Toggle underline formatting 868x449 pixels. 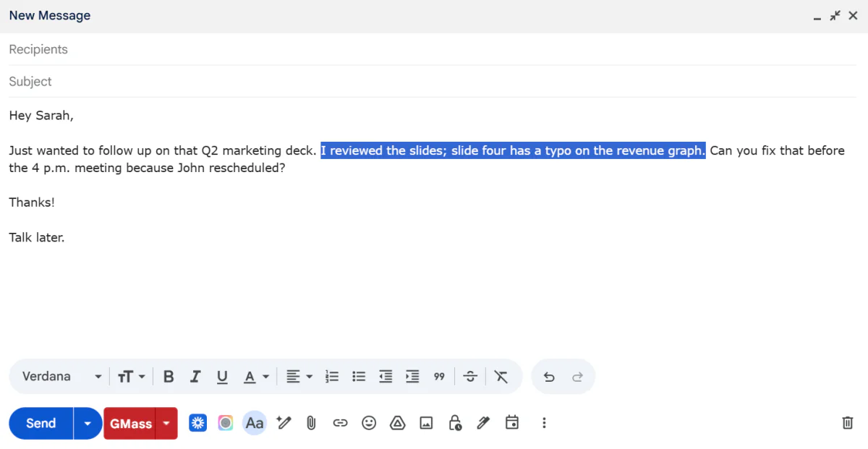(222, 377)
